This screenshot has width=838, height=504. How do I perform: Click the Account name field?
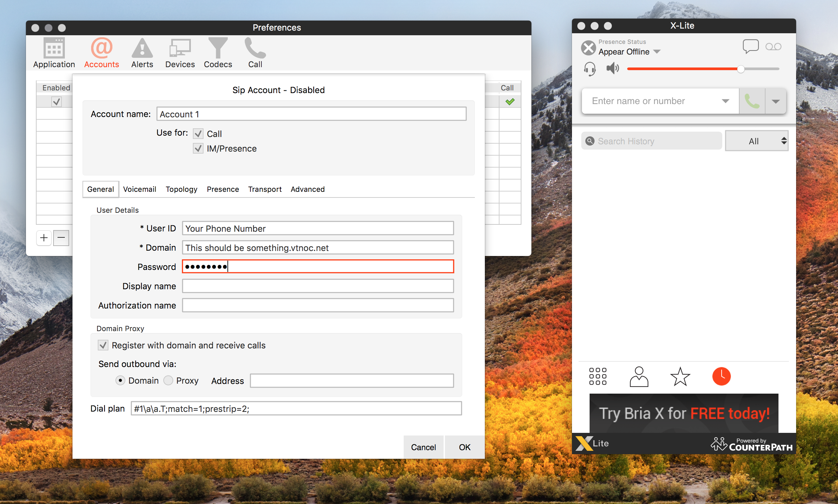click(312, 114)
